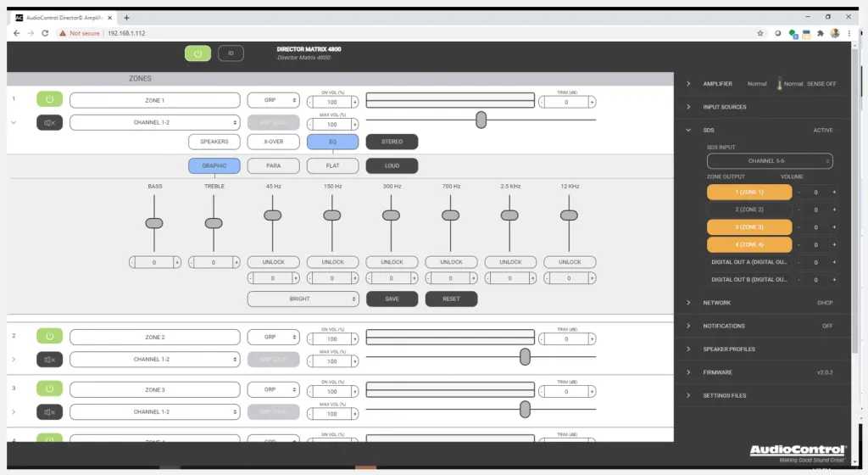Open Zone 1 GRP dropdown

click(274, 100)
